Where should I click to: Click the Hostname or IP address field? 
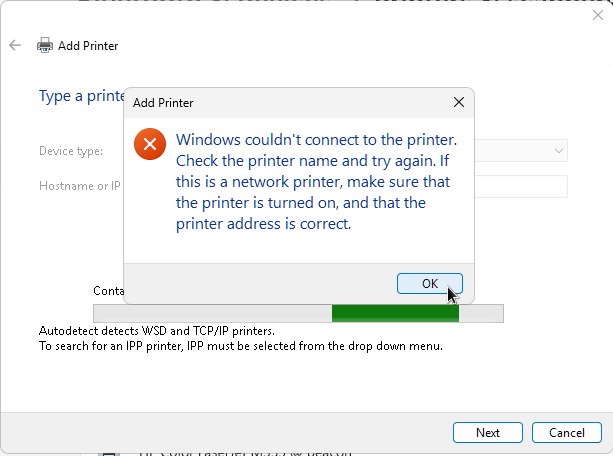(x=520, y=186)
